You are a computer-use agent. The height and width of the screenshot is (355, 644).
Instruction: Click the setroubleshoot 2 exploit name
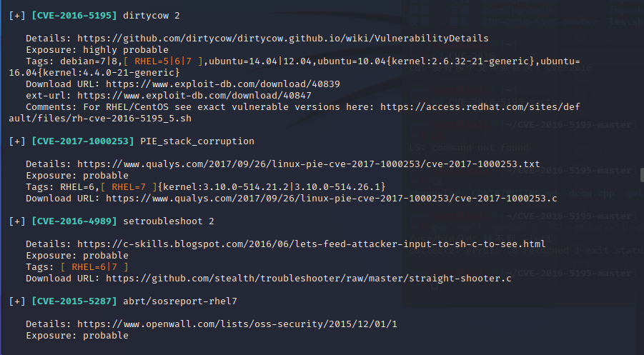coord(169,221)
